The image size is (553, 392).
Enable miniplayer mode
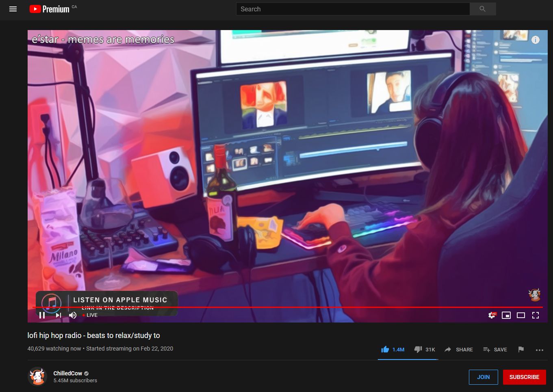pos(506,315)
